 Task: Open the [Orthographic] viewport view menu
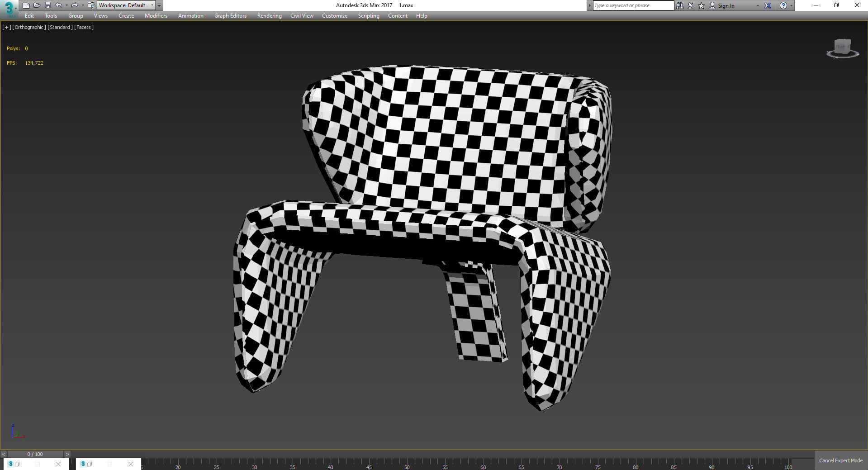29,27
